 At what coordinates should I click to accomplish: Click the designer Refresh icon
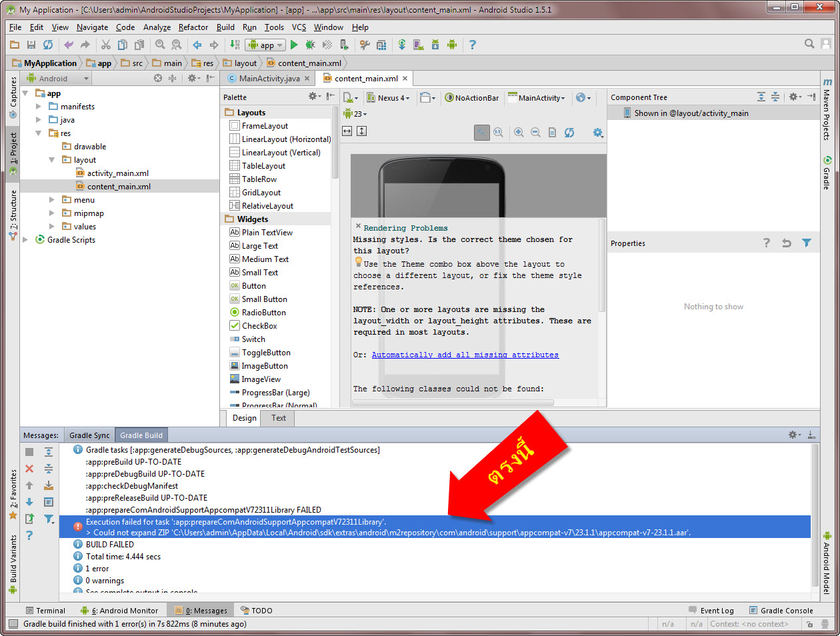tap(569, 132)
